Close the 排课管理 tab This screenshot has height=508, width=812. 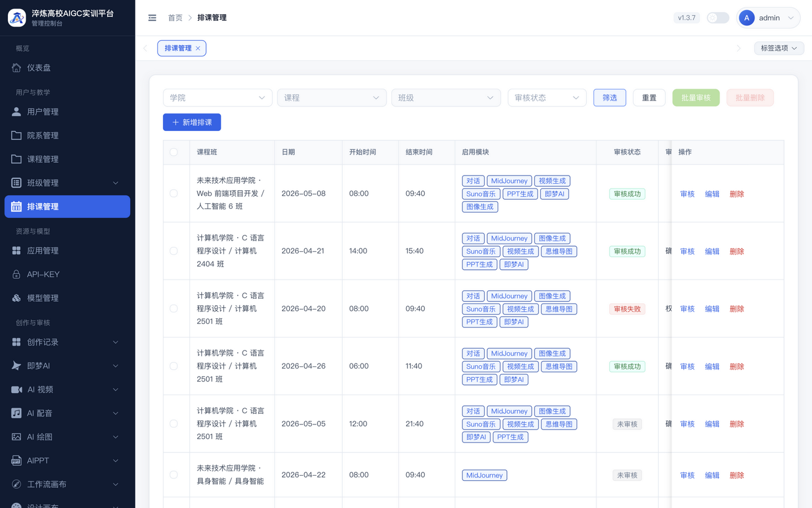point(198,49)
